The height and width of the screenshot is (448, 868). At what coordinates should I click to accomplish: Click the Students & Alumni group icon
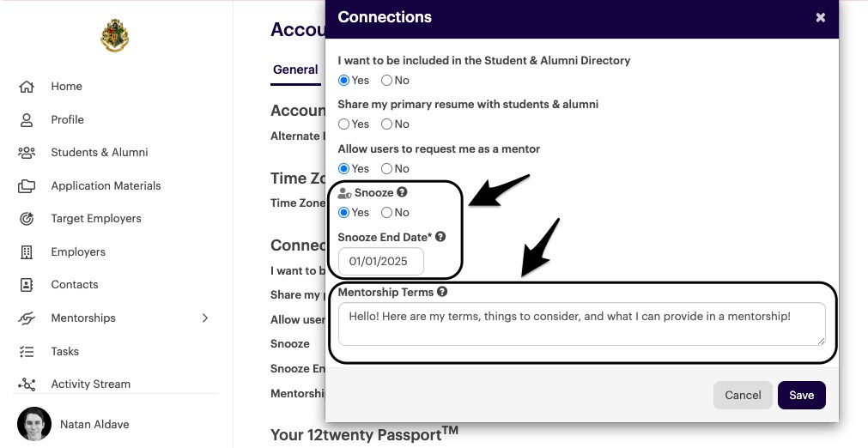click(27, 153)
